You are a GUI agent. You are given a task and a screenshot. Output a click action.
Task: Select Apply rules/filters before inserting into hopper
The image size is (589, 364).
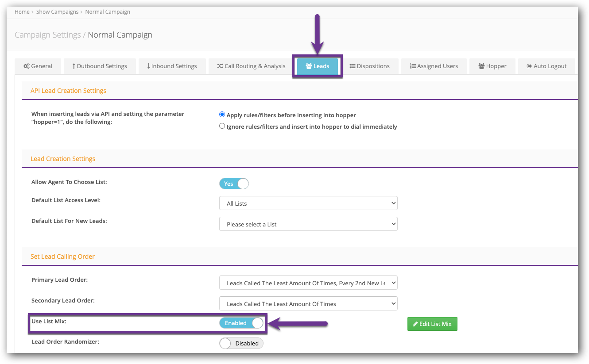coord(222,115)
